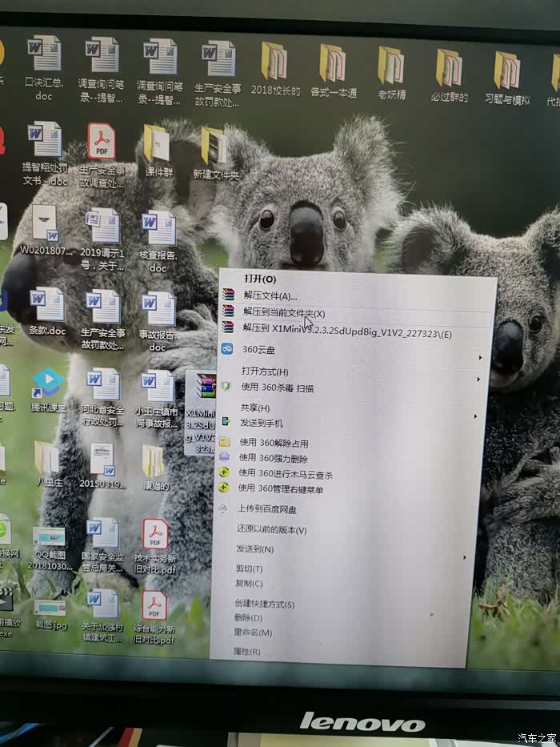Click 重命名(M) in the context menu
This screenshot has height=747, width=560.
click(253, 633)
